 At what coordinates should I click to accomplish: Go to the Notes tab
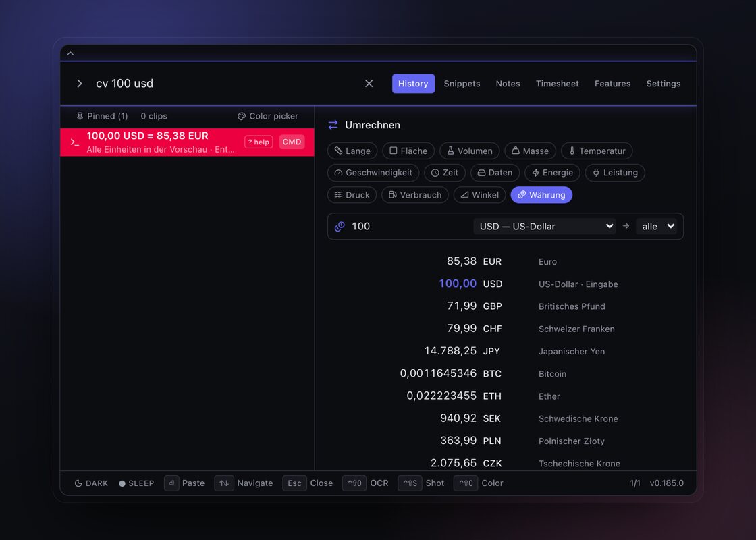coord(508,84)
